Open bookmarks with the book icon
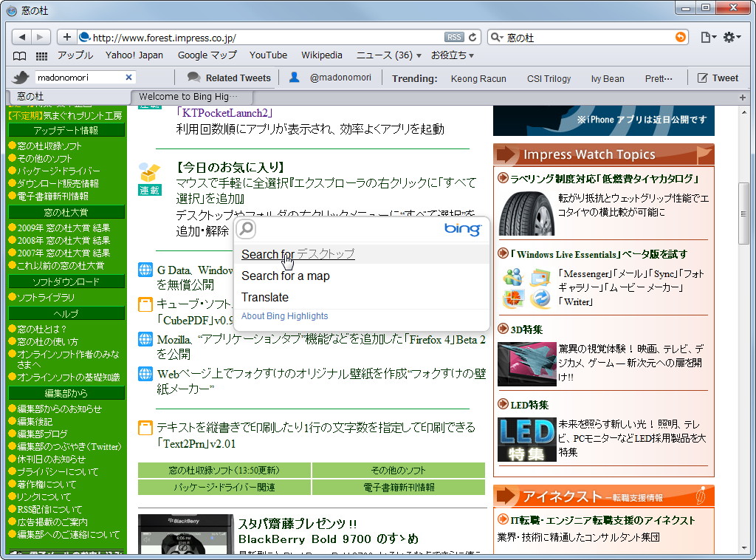Viewport: 756px width, 560px height. coord(18,55)
